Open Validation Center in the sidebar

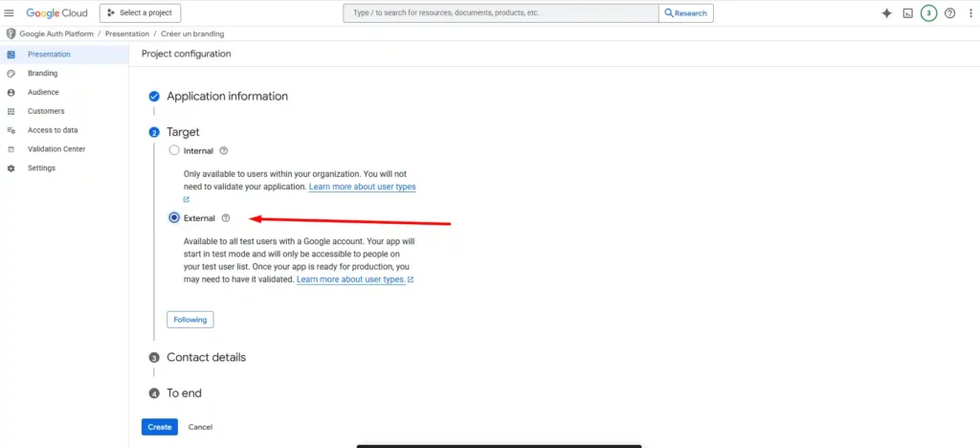(56, 149)
